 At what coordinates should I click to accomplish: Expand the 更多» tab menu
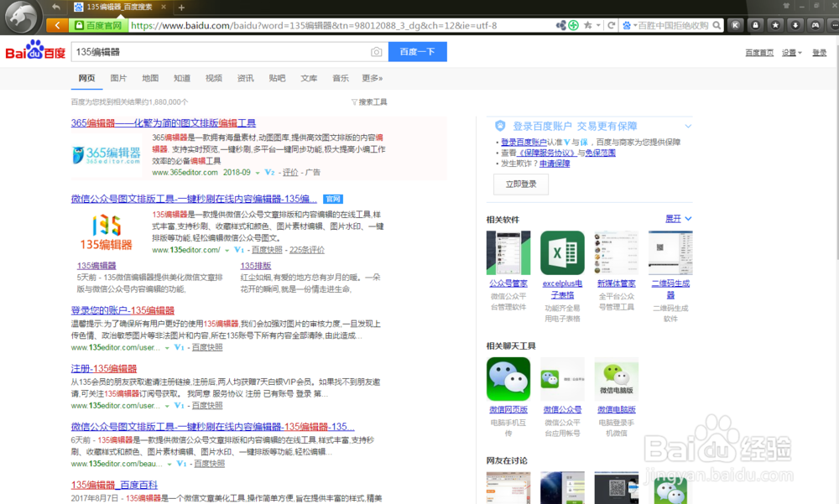[373, 78]
